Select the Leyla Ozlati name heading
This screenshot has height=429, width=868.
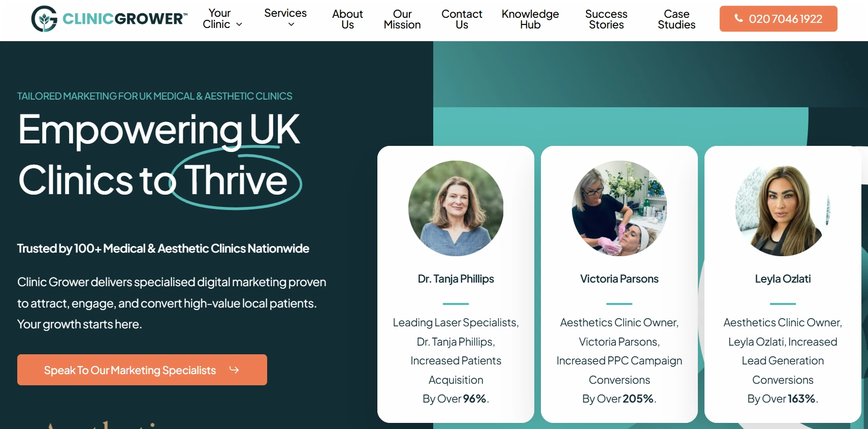click(783, 279)
